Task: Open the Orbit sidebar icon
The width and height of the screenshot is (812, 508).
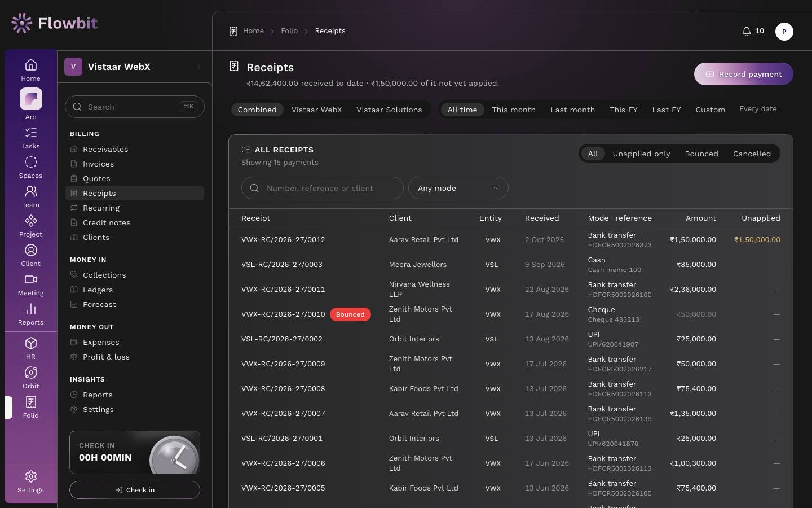Action: pos(30,378)
